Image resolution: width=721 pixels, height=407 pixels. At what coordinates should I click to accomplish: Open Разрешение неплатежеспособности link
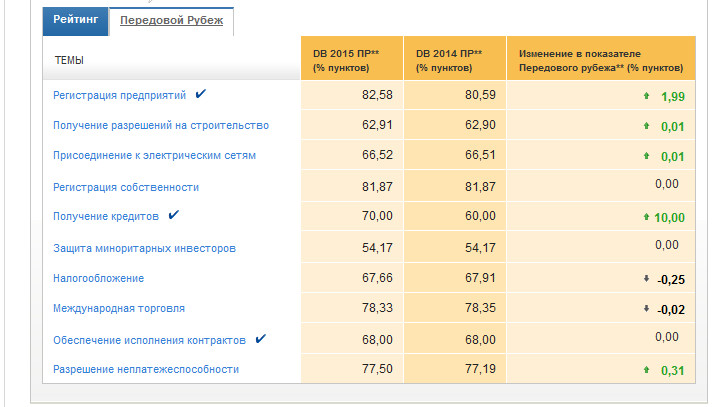pyautogui.click(x=146, y=370)
